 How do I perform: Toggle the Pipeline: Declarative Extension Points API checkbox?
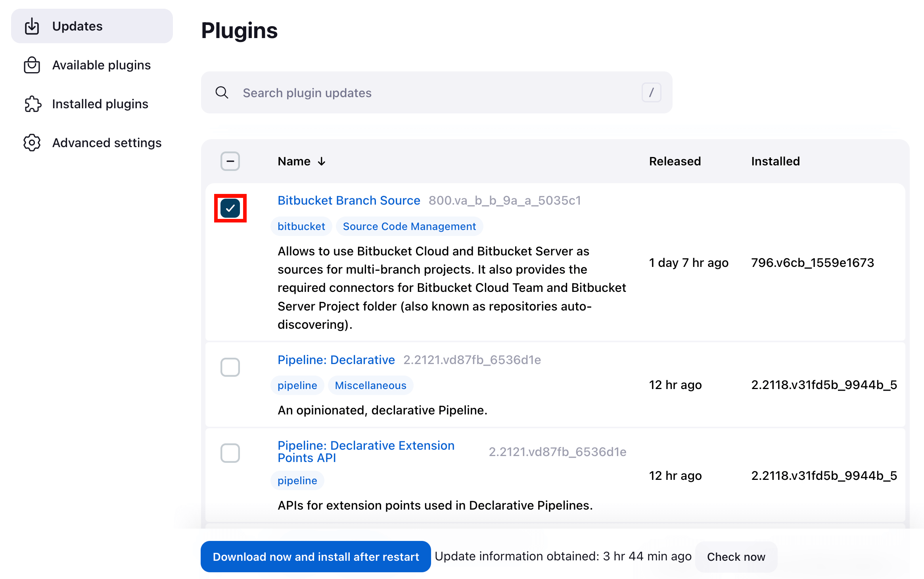click(x=230, y=453)
